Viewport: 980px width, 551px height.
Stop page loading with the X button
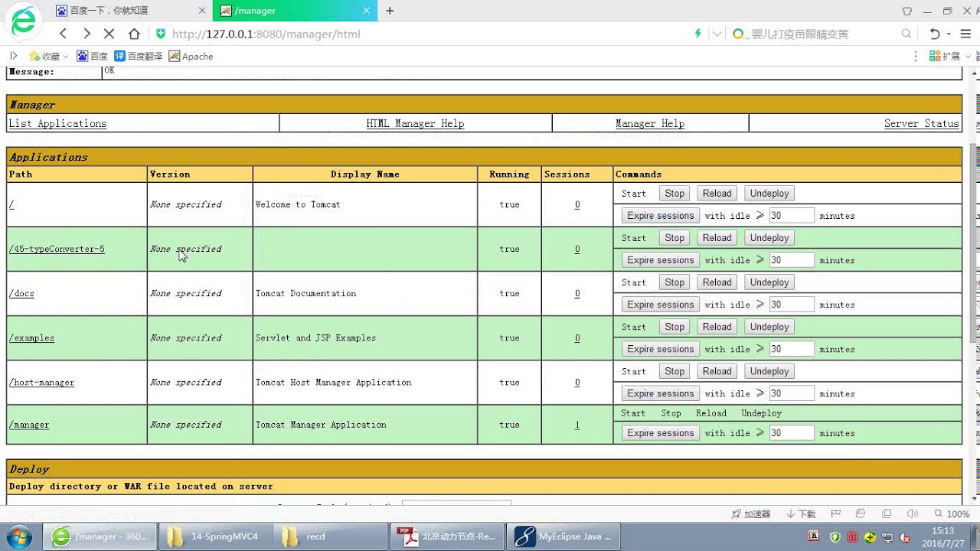(x=109, y=34)
